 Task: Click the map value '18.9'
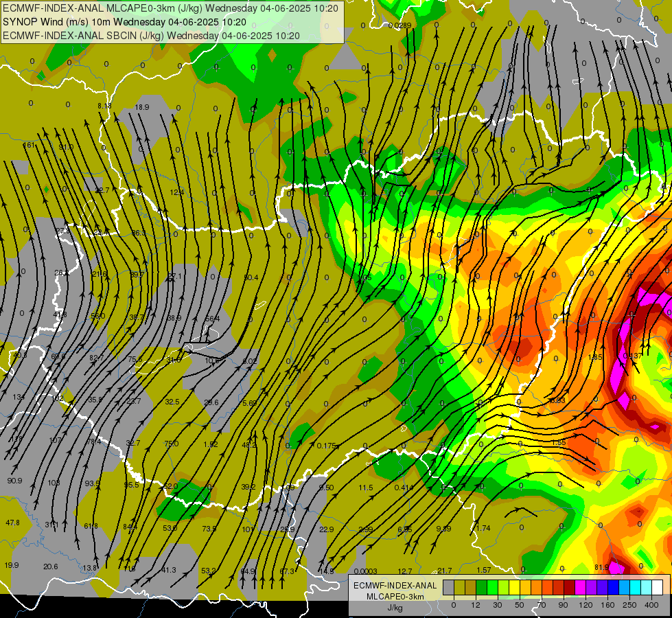[142, 107]
